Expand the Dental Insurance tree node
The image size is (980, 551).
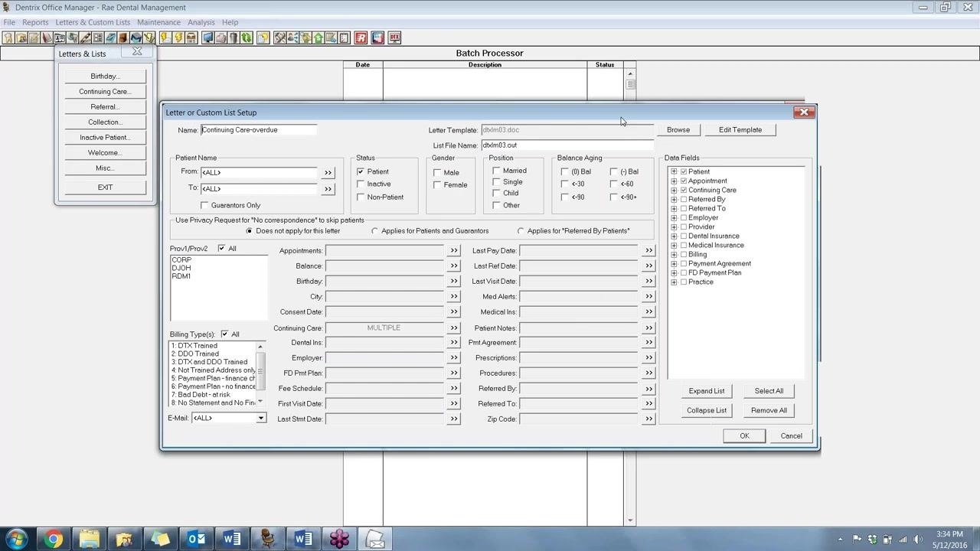tap(674, 236)
